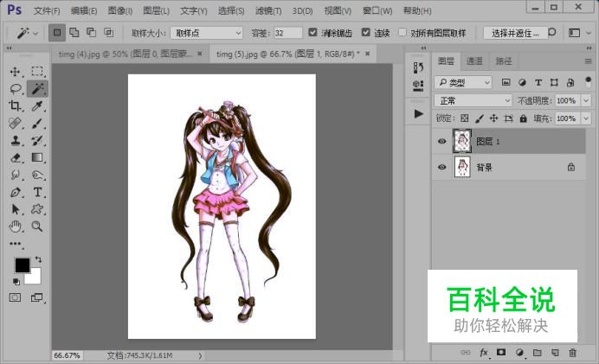The height and width of the screenshot is (364, 599).
Task: Reset default foreground and background colors
Action: [x=16, y=282]
